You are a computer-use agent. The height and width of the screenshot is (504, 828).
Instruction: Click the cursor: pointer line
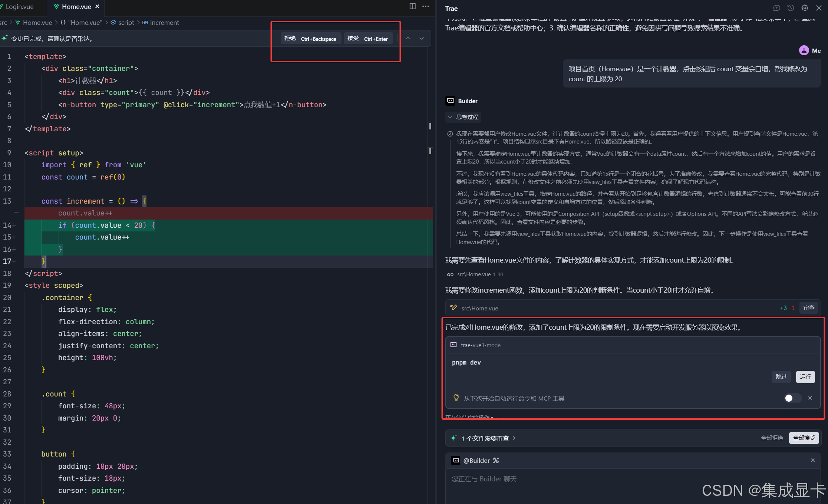pos(92,491)
